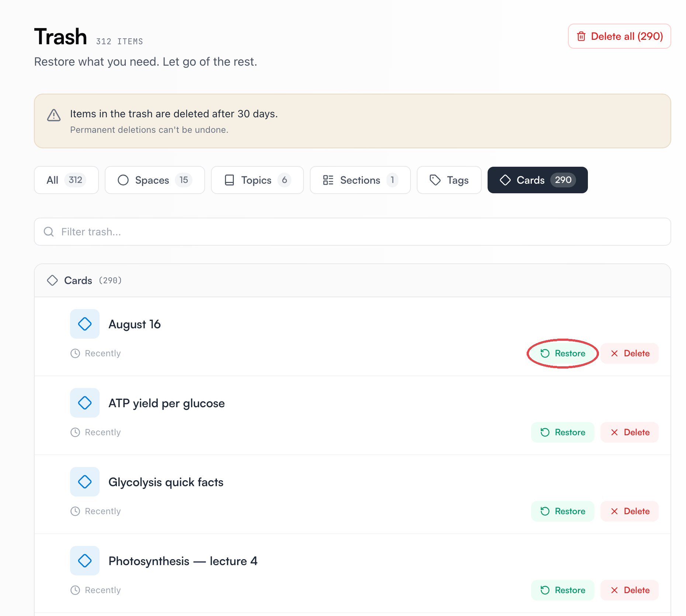This screenshot has width=686, height=616.
Task: Open the August 16 card title
Action: 135,324
